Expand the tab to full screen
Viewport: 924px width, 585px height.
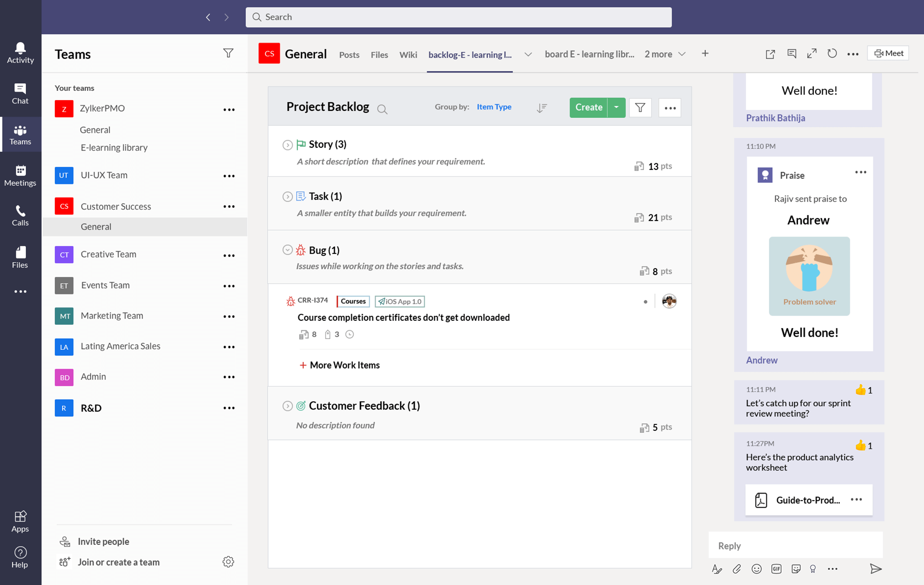[812, 54]
